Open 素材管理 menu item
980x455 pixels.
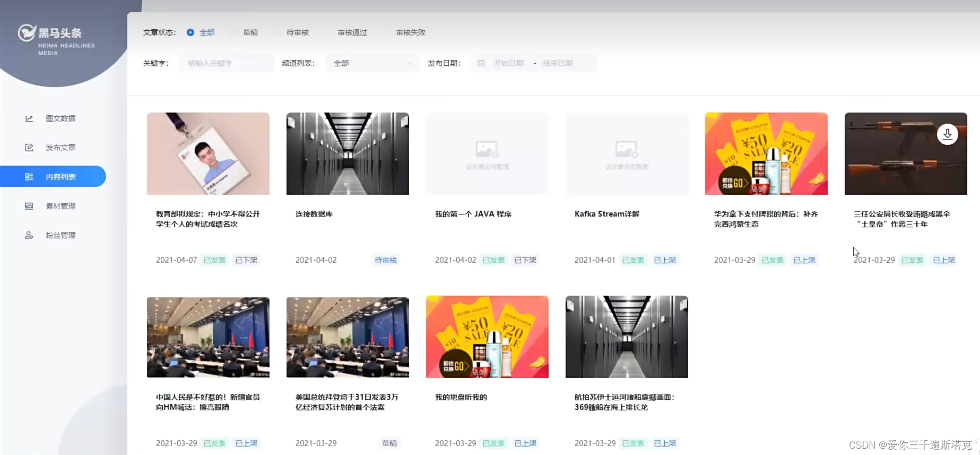tap(53, 206)
